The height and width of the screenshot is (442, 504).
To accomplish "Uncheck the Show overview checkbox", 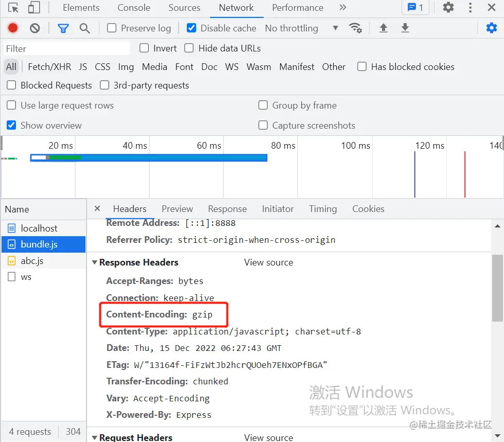I will [x=11, y=125].
